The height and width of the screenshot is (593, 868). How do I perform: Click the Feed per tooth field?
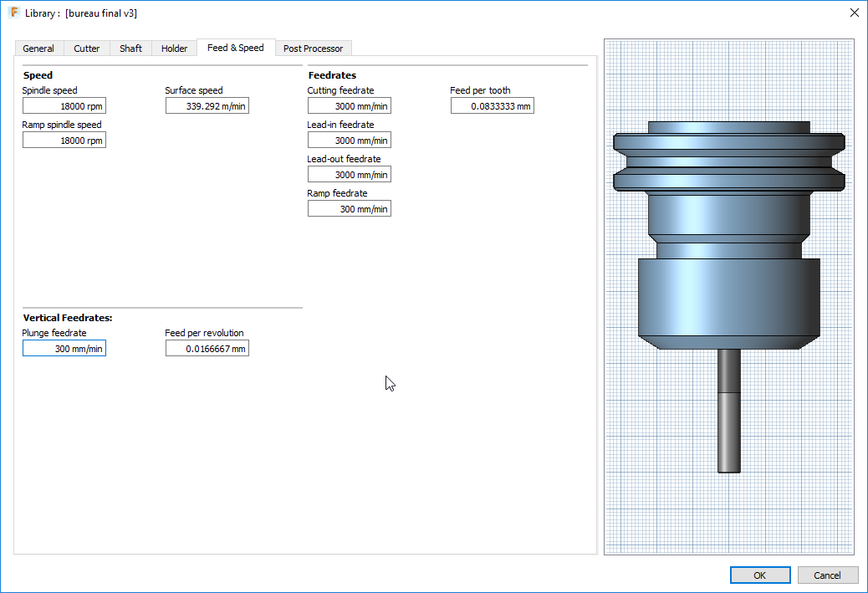click(x=493, y=105)
